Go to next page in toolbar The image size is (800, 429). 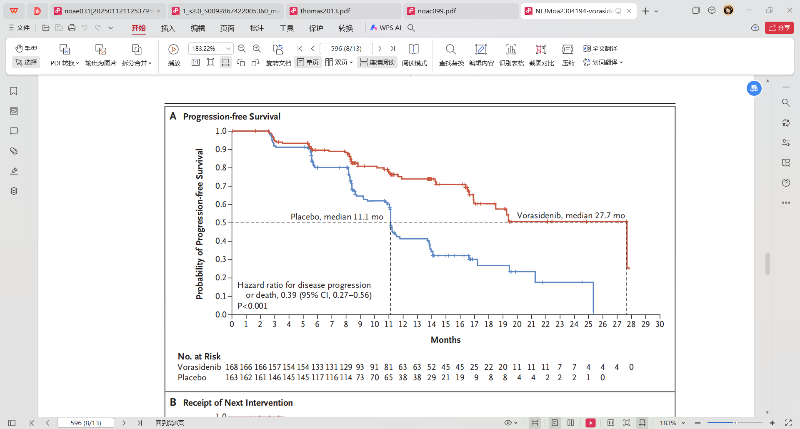pos(380,48)
